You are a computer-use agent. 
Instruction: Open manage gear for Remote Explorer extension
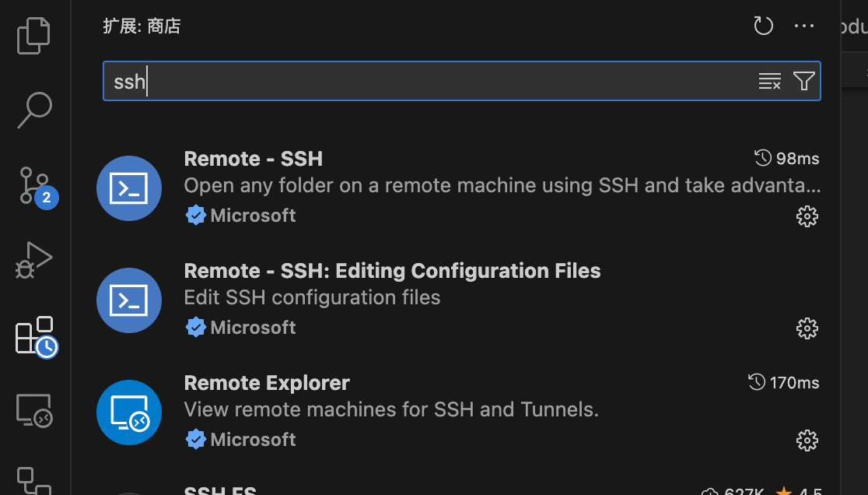pyautogui.click(x=807, y=441)
